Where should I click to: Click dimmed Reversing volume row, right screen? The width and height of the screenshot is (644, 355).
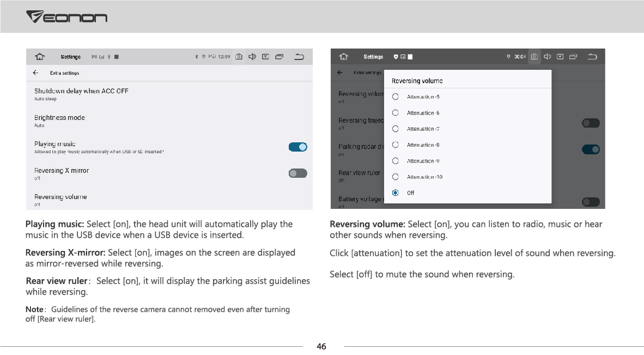pyautogui.click(x=361, y=97)
